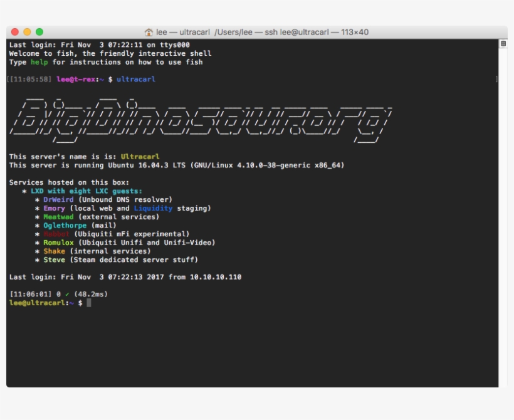Click the yellow help text in the welcome message
The width and height of the screenshot is (514, 420).
click(40, 61)
